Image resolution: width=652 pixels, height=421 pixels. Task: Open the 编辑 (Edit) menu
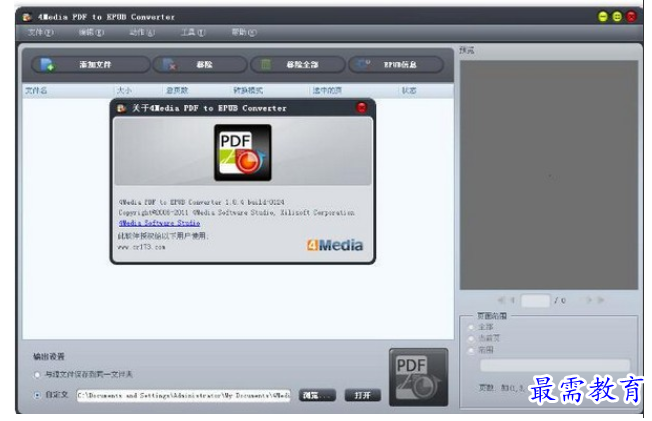[91, 32]
